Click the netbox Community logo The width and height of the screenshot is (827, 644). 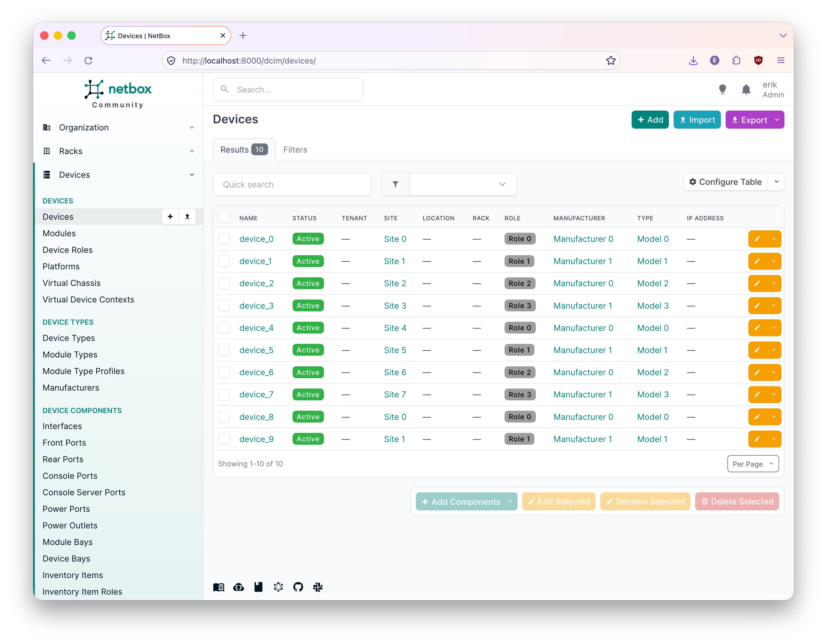118,94
